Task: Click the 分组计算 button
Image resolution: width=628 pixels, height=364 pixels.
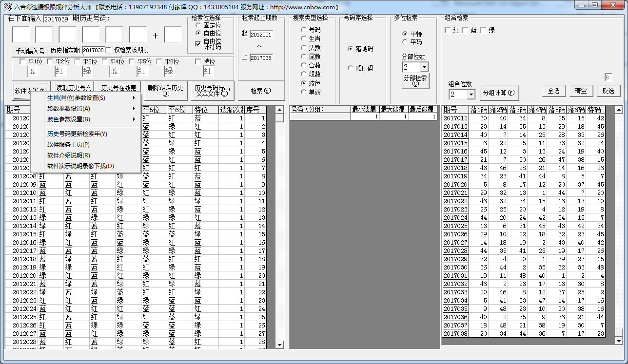Action: tap(498, 93)
